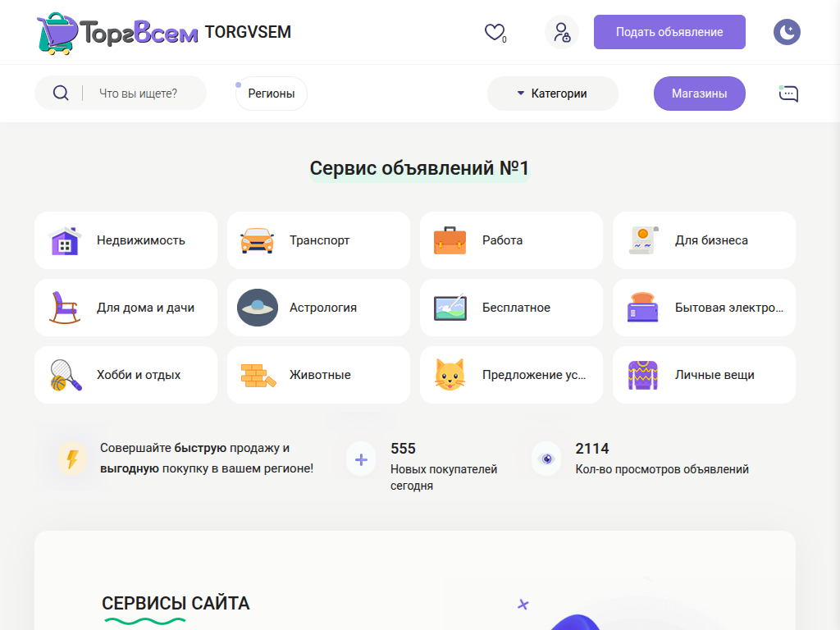This screenshot has width=840, height=630.
Task: Open the Личные вещи category
Action: click(704, 375)
